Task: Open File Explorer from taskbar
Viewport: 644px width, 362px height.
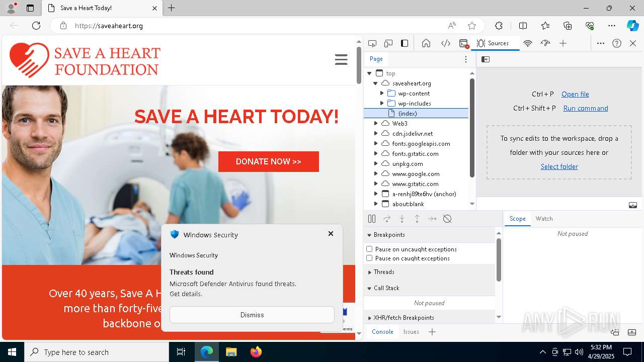Action: 231,352
